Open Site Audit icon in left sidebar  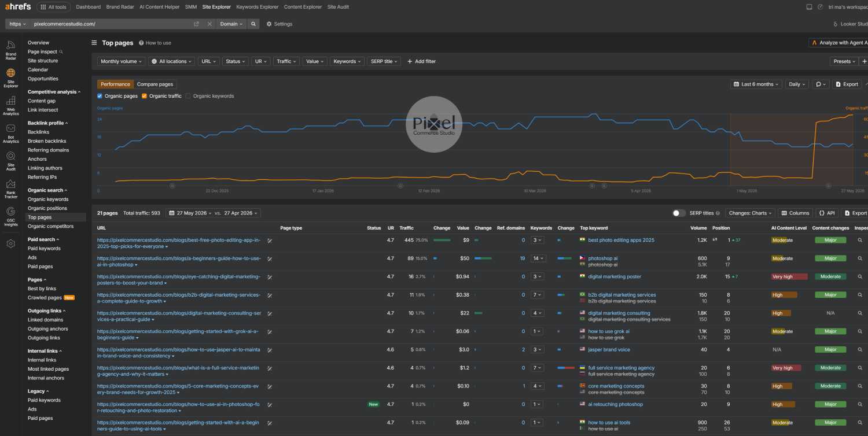10,160
